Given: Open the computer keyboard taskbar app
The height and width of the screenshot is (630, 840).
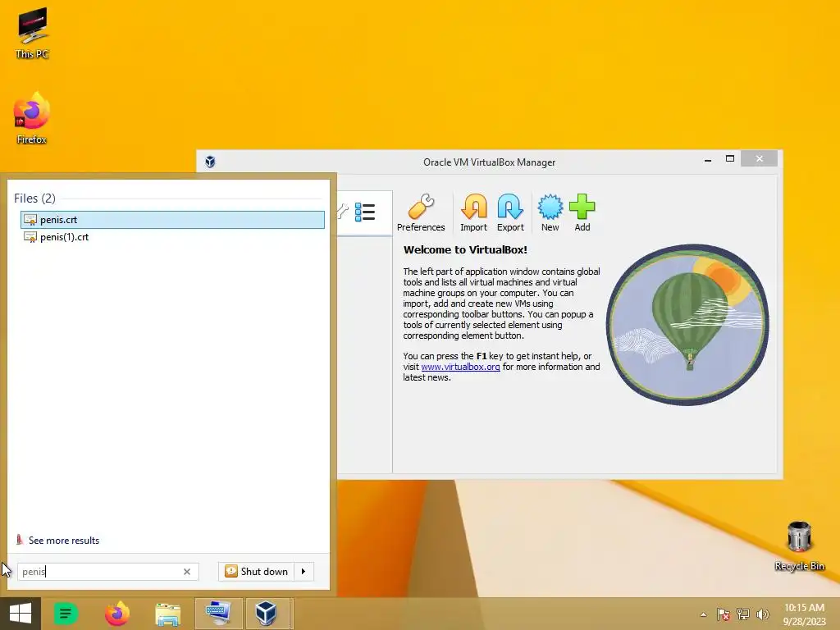Looking at the screenshot, I should (218, 614).
